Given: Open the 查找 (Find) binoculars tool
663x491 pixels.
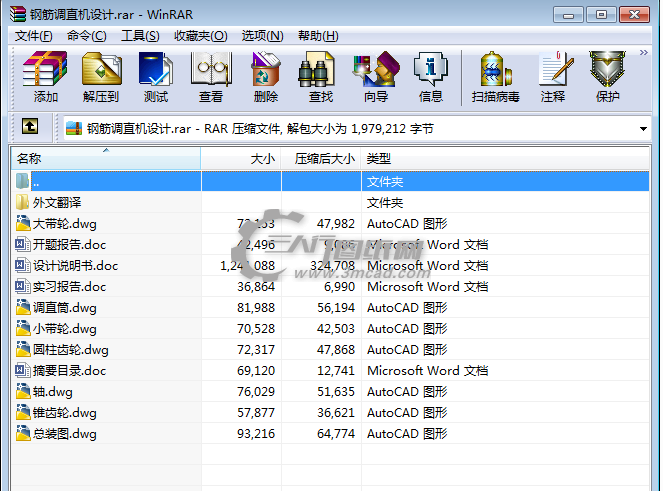Looking at the screenshot, I should [321, 77].
